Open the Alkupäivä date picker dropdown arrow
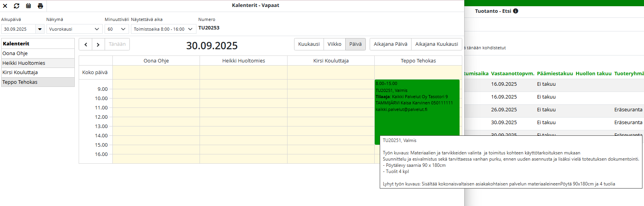Image resolution: width=644 pixels, height=206 pixels. click(x=40, y=29)
